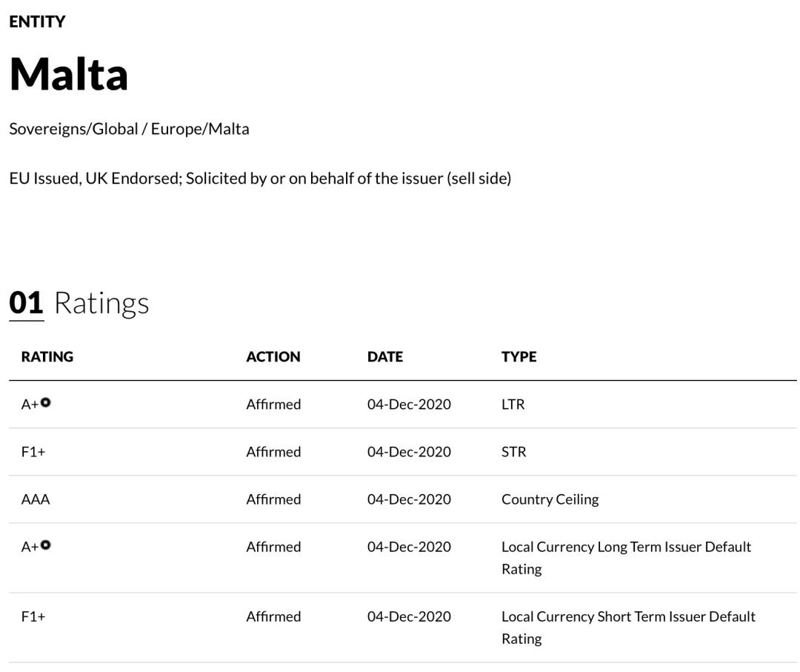Select the AAA Country Ceiling rating
The height and width of the screenshot is (672, 800).
click(36, 499)
